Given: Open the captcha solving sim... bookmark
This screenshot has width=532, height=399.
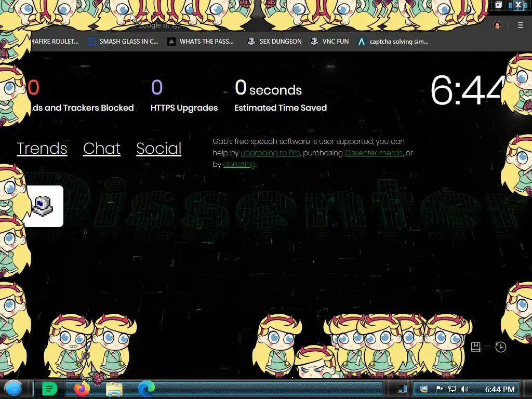Looking at the screenshot, I should coord(393,42).
